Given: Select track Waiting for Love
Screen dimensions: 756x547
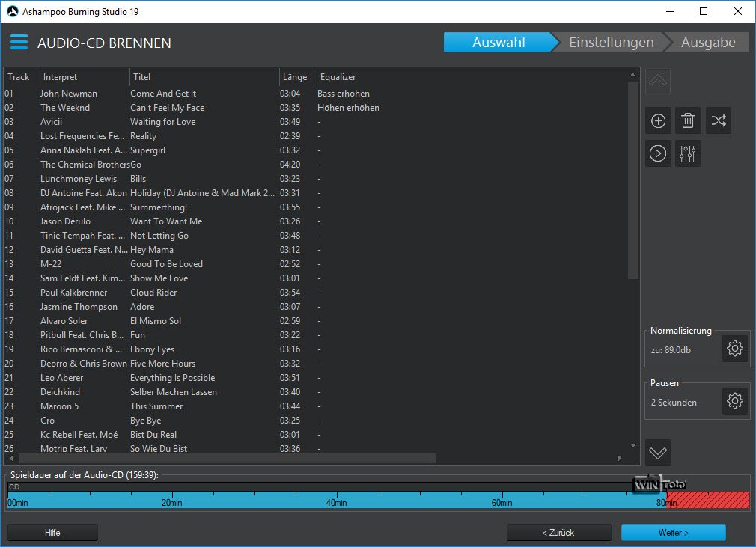Looking at the screenshot, I should (x=316, y=122).
